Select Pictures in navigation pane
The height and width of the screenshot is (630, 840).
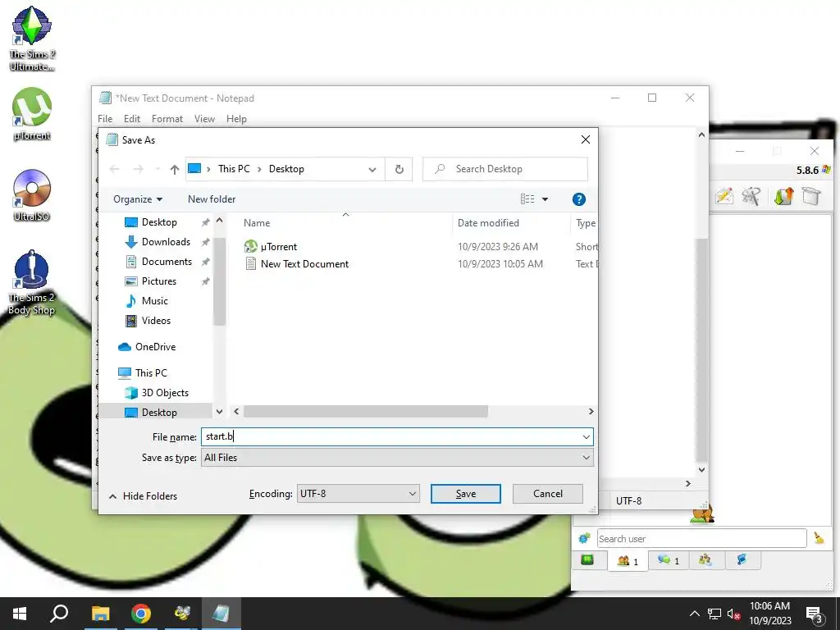coord(158,282)
